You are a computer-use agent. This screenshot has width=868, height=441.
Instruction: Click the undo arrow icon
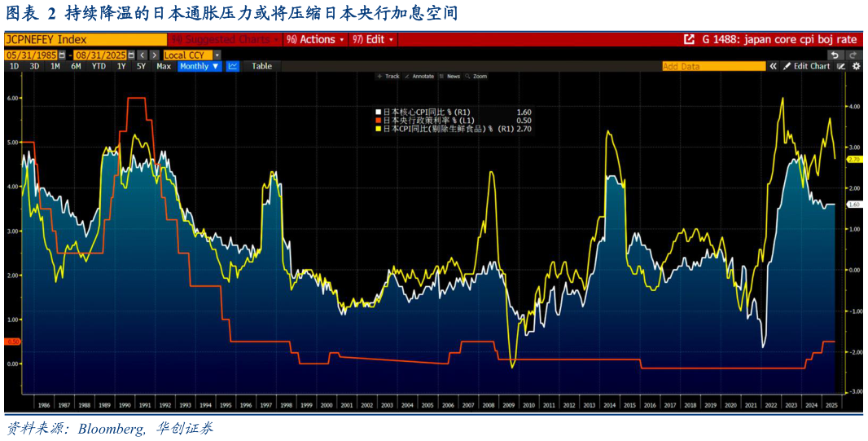(834, 55)
